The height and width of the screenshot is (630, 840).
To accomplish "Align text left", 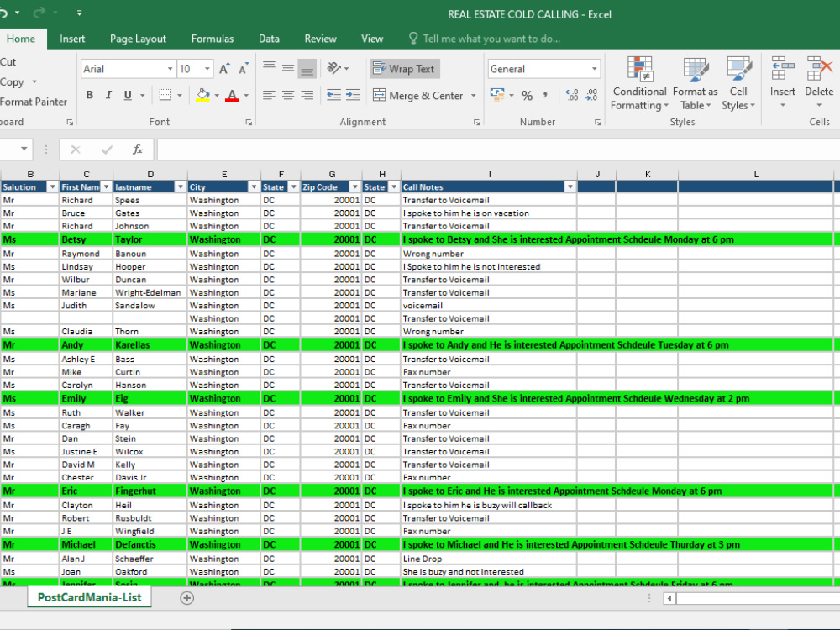I will (269, 95).
